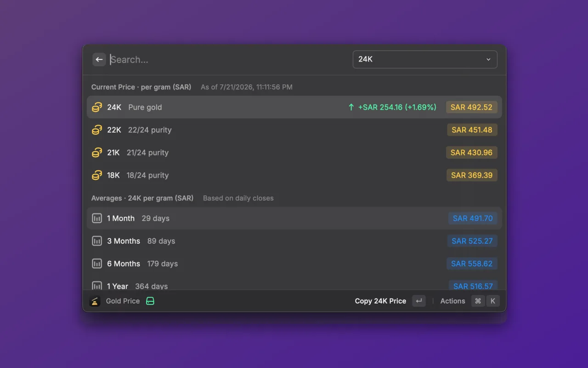Click the back arrow button
The image size is (588, 368).
click(x=99, y=59)
